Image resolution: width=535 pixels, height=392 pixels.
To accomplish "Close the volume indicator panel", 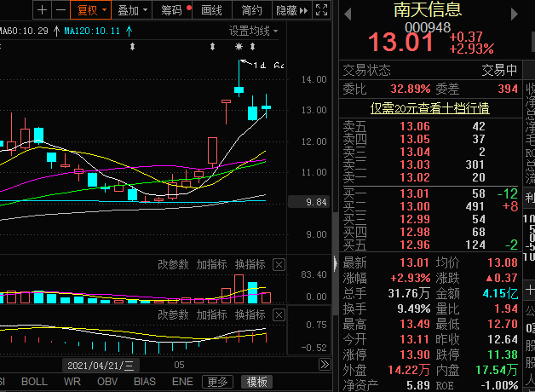I will (279, 265).
